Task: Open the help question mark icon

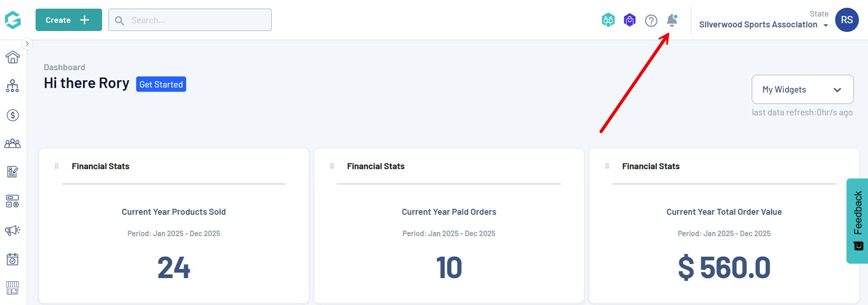Action: coord(651,21)
